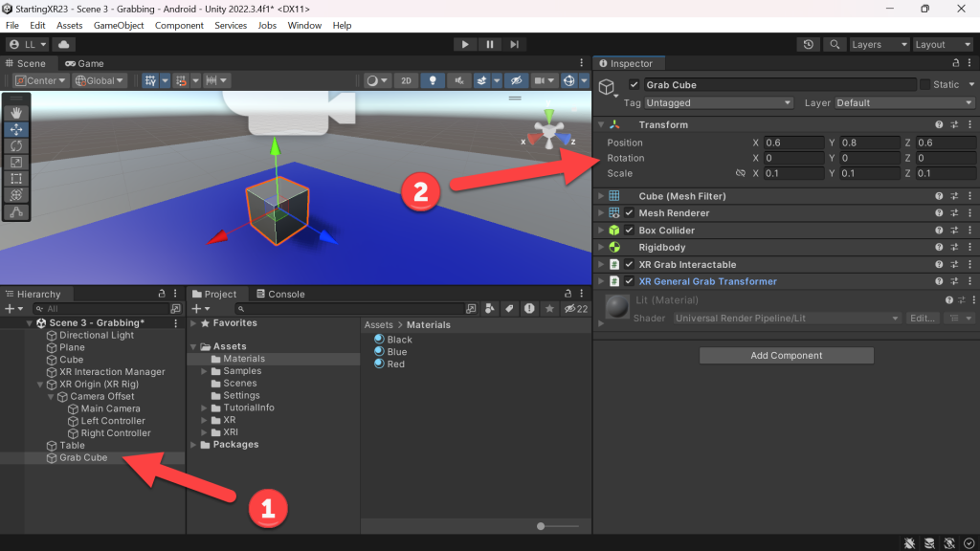Click the Position X field
Screen dimensions: 980x551
(x=793, y=143)
